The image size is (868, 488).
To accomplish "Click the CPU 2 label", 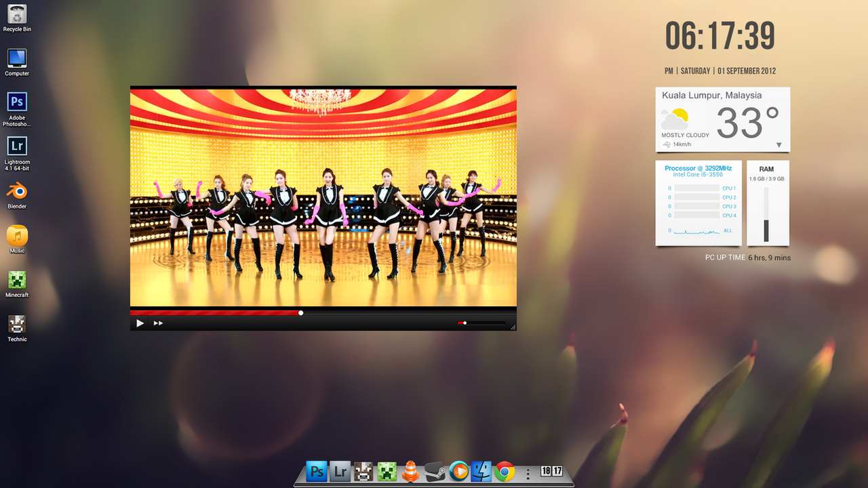I will (729, 197).
